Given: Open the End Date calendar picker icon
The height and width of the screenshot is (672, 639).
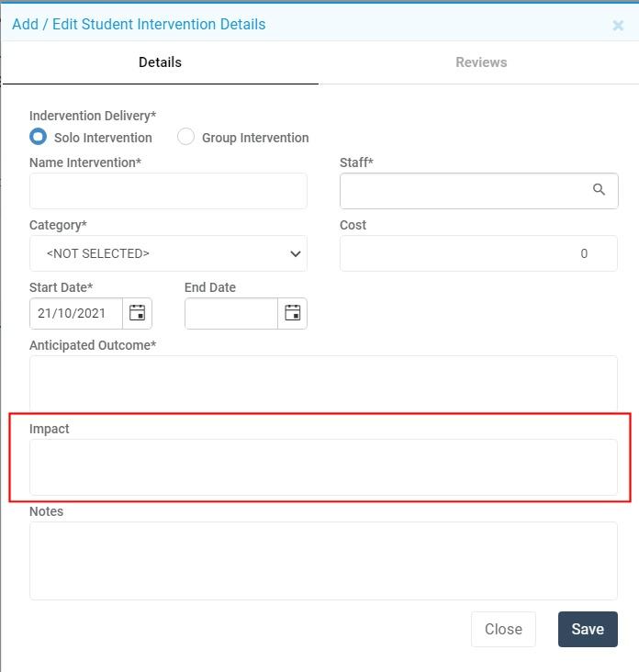Looking at the screenshot, I should 292,313.
